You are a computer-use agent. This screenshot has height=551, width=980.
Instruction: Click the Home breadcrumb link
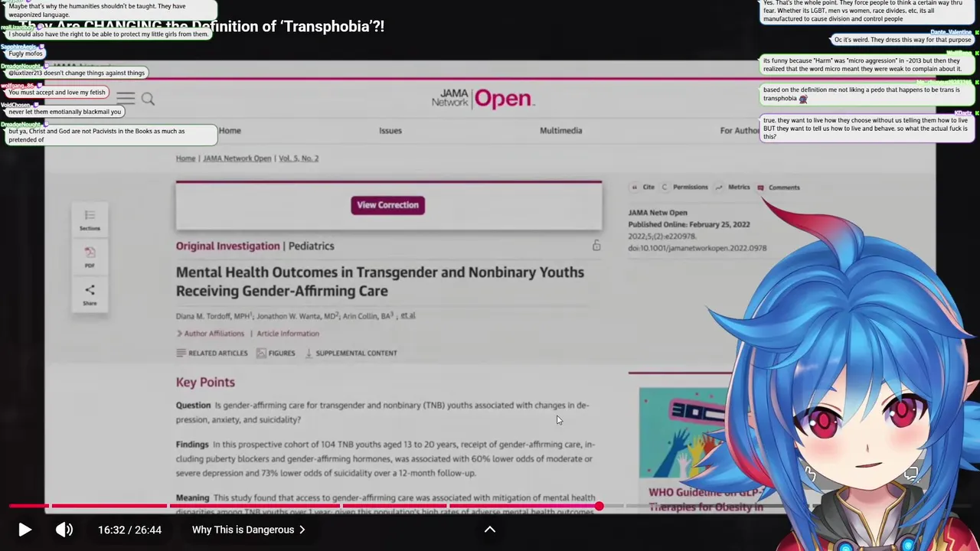point(185,158)
